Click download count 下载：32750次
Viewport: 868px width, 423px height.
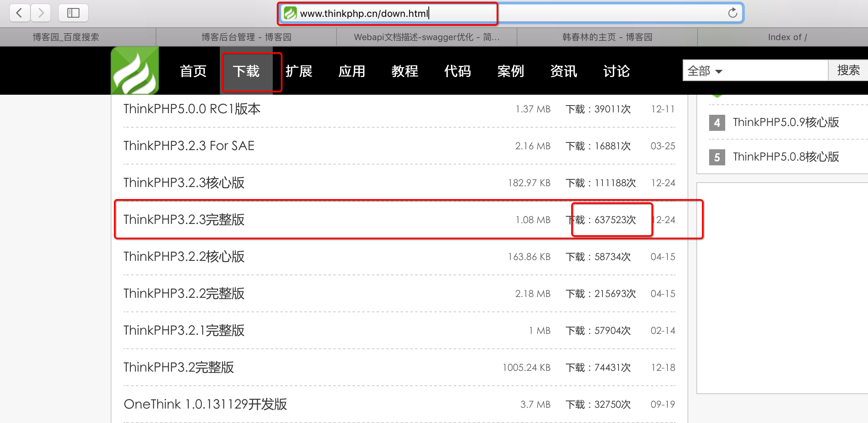point(598,404)
